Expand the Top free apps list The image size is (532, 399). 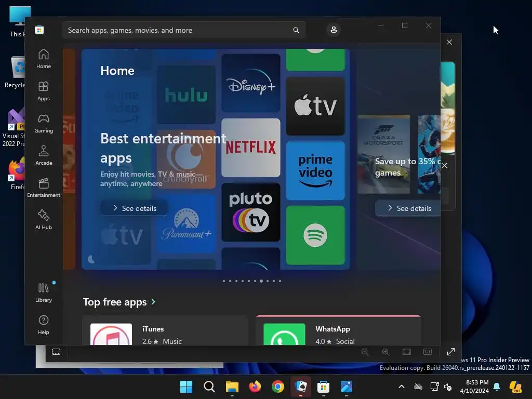(x=119, y=302)
